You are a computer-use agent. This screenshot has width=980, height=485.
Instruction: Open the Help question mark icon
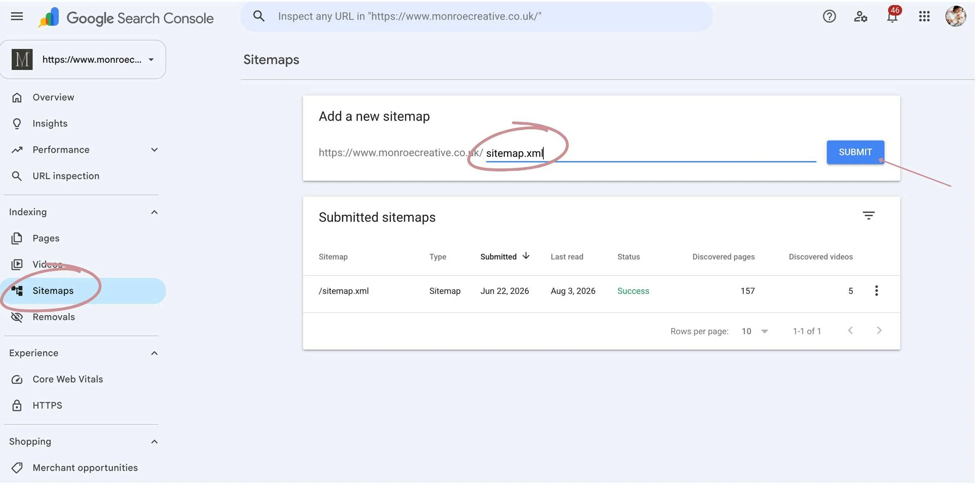point(829,16)
